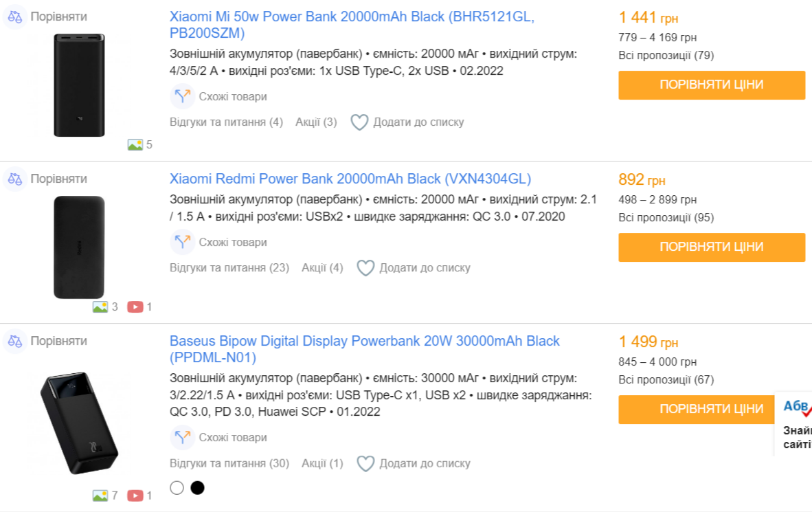Click compare scales icon for Xiaomi Mi 50w
Viewport: 812px width, 512px height.
click(x=15, y=16)
